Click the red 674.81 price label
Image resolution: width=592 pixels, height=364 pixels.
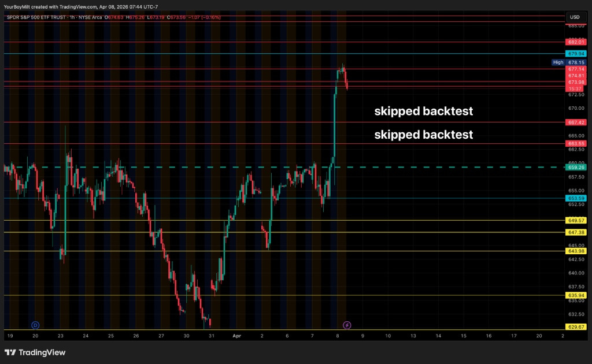[x=576, y=76]
